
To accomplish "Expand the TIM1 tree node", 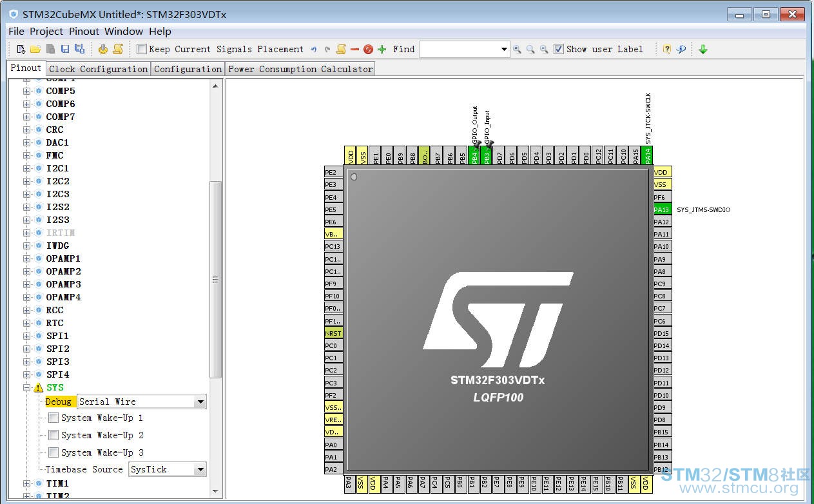I will click(x=27, y=483).
